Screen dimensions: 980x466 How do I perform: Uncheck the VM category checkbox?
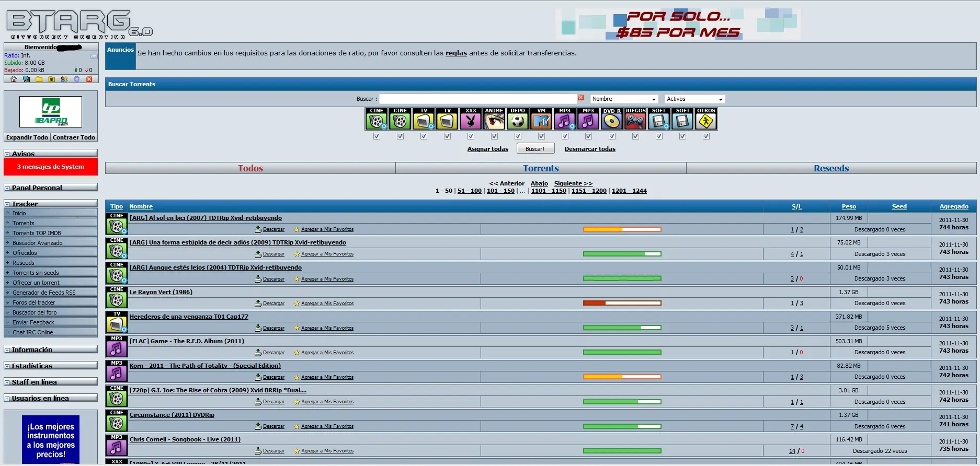[541, 136]
